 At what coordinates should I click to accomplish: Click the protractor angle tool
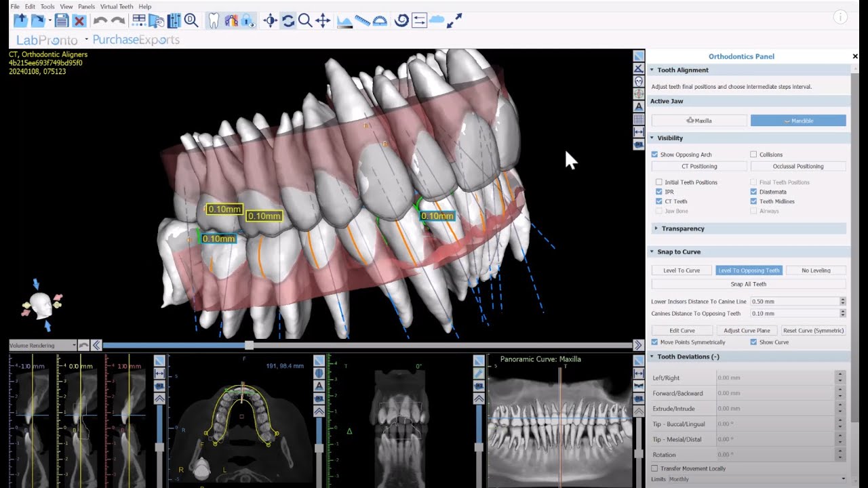point(380,21)
